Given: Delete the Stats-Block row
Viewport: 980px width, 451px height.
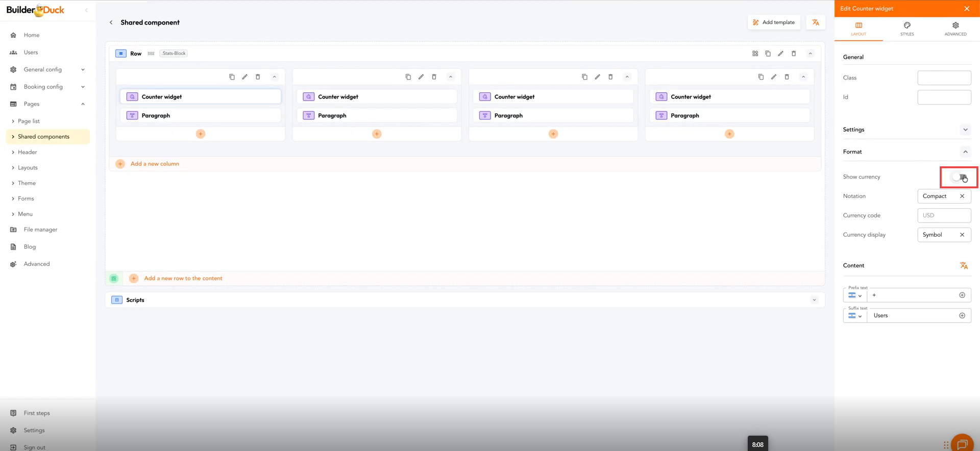Looking at the screenshot, I should (x=793, y=54).
